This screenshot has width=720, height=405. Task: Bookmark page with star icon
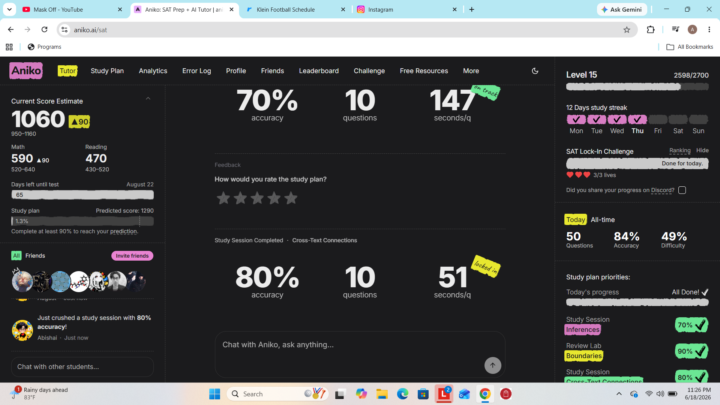(627, 30)
